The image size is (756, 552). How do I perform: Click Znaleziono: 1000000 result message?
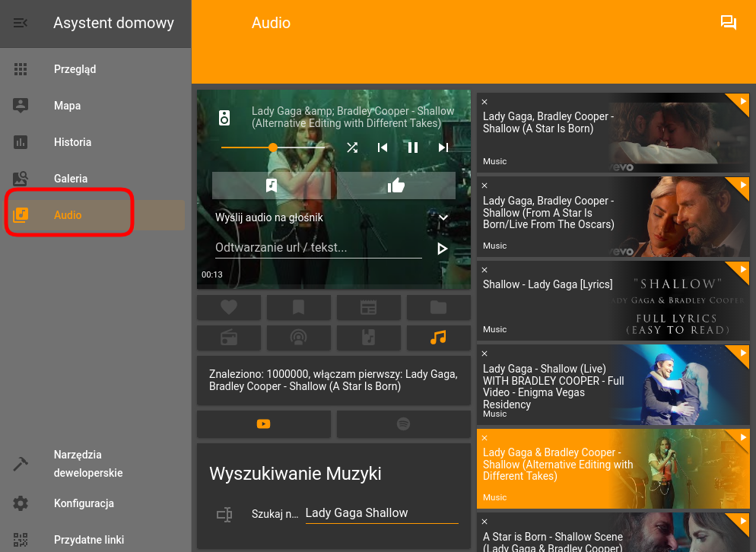(333, 380)
